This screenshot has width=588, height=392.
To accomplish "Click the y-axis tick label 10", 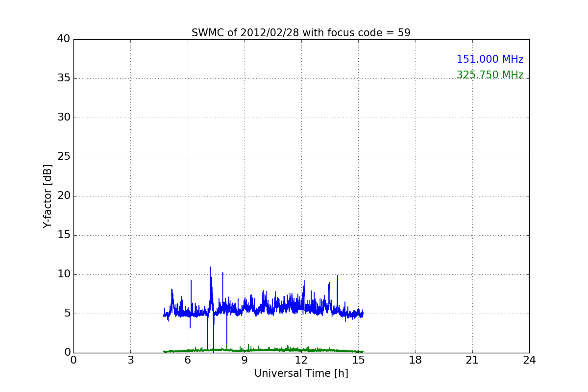I will coord(64,274).
